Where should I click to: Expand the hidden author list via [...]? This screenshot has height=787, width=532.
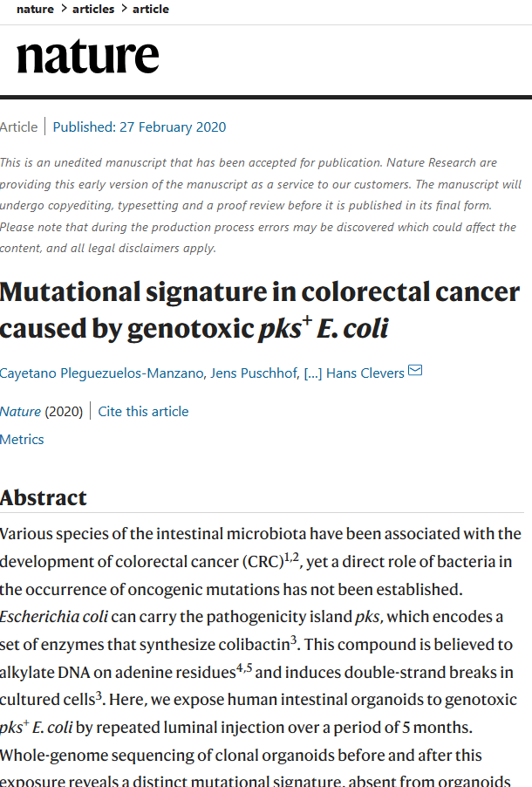(313, 373)
